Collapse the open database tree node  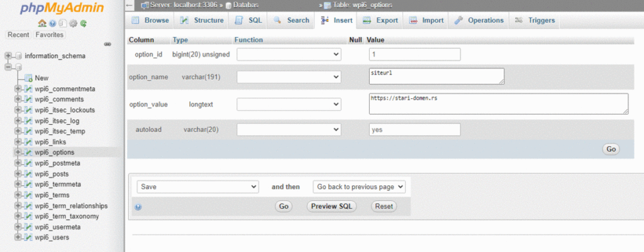pyautogui.click(x=8, y=67)
